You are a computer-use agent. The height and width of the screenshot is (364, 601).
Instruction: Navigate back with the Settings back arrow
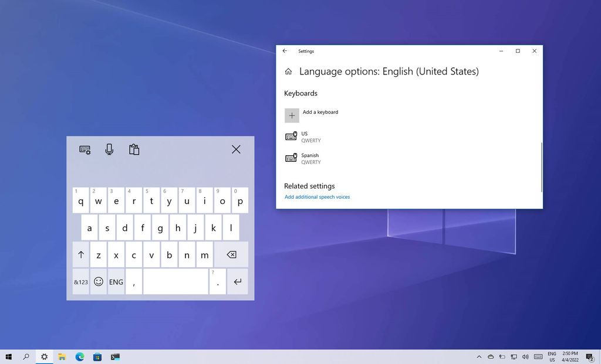[285, 51]
